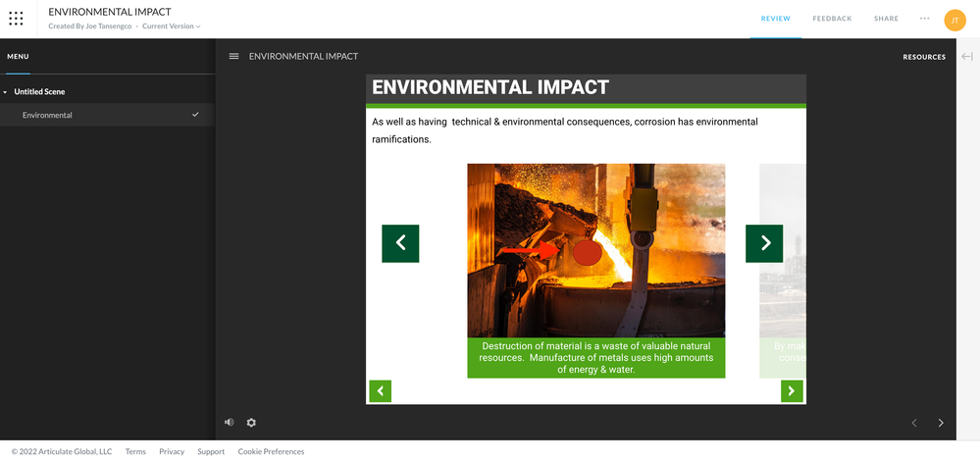Click the red hotspot circle on the photo
This screenshot has width=980, height=460.
[588, 252]
